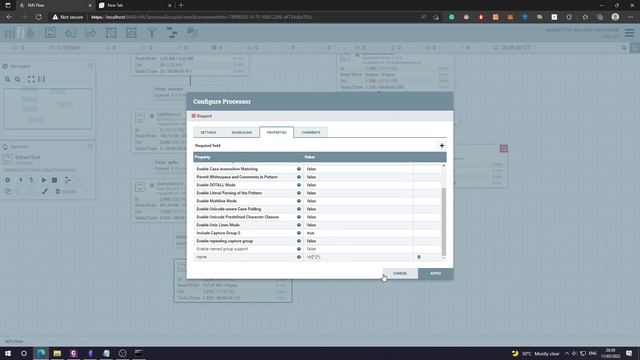Edit value of Enable named group support
The height and width of the screenshot is (360, 640).
click(358, 249)
